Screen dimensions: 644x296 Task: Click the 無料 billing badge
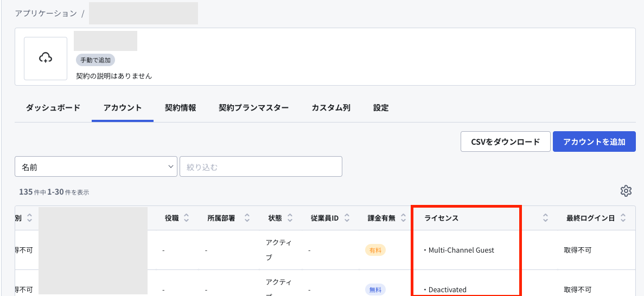375,289
